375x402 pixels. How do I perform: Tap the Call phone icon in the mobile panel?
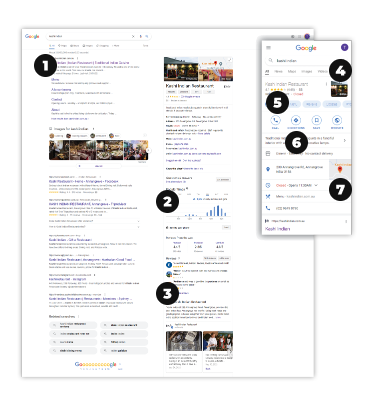[275, 120]
